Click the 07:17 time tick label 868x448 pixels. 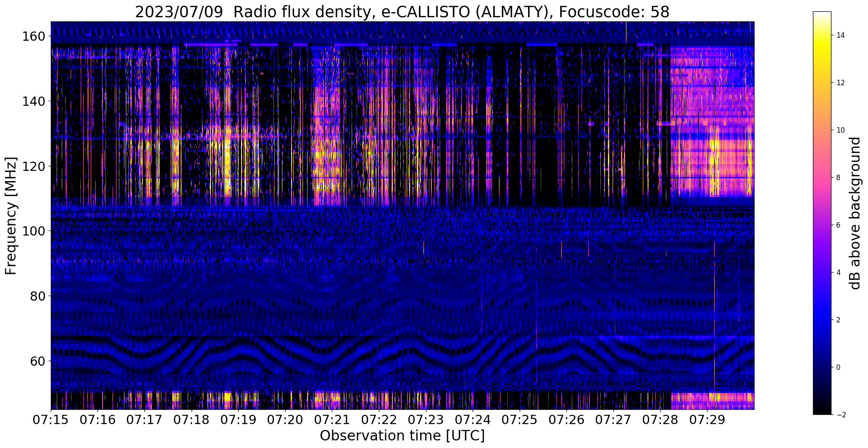pyautogui.click(x=145, y=419)
